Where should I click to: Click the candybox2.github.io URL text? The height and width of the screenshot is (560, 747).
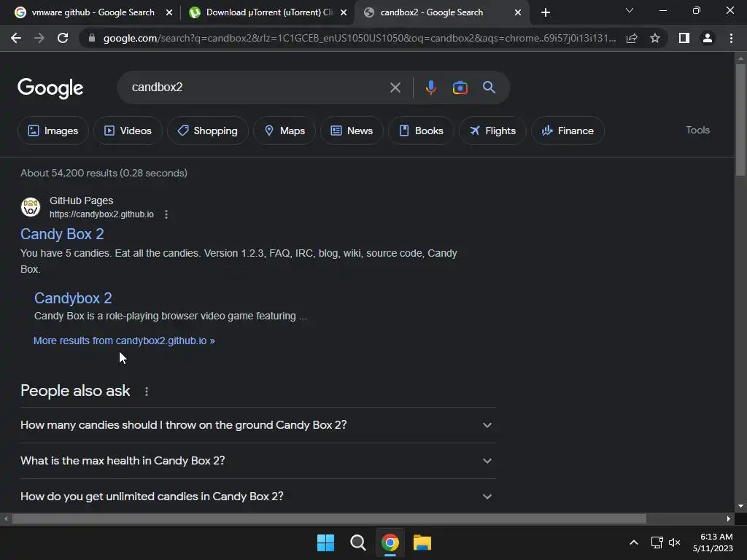tap(101, 214)
